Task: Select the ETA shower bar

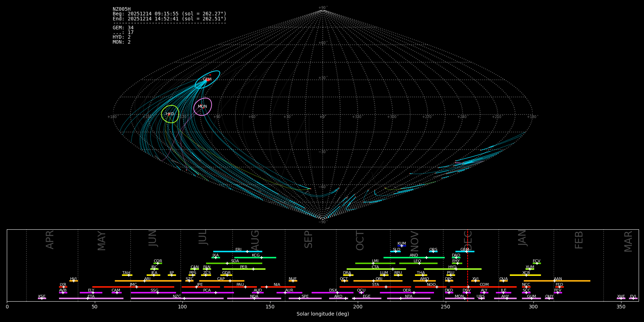Action: pos(91,298)
